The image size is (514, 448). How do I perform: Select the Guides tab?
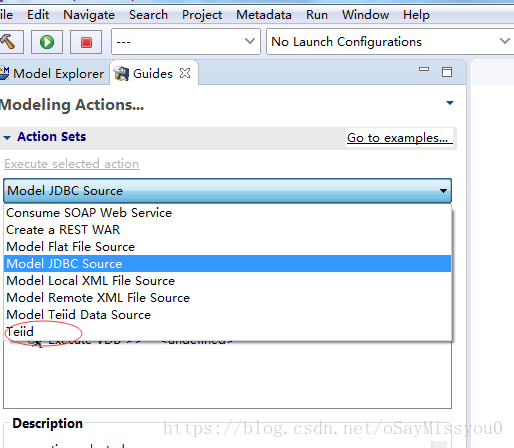pos(153,73)
